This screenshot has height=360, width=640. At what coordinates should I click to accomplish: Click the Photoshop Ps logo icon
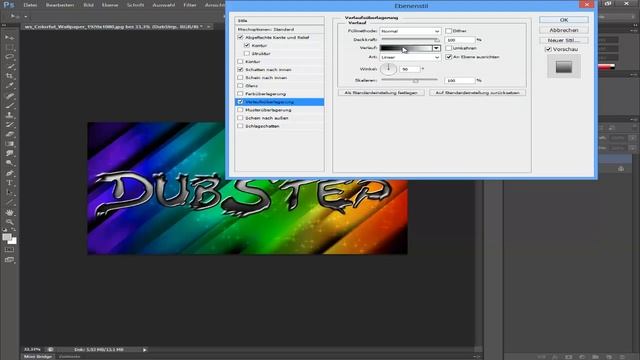[8, 5]
